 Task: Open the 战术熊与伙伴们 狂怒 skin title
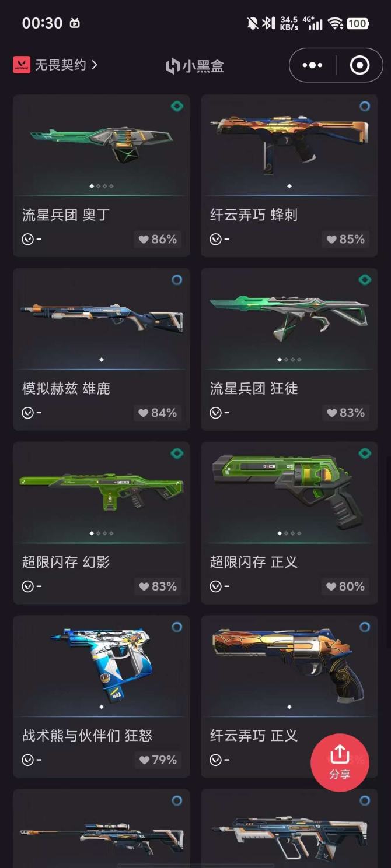(88, 736)
